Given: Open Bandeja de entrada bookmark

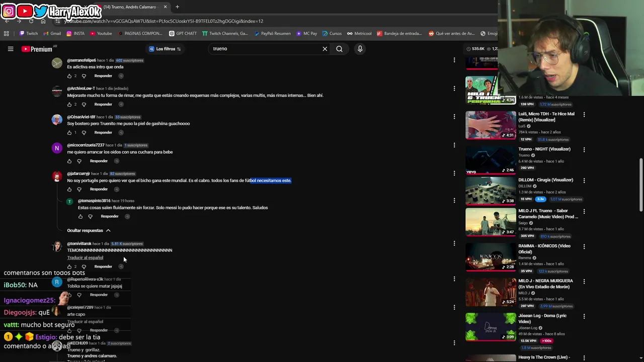Looking at the screenshot, I should [x=399, y=34].
